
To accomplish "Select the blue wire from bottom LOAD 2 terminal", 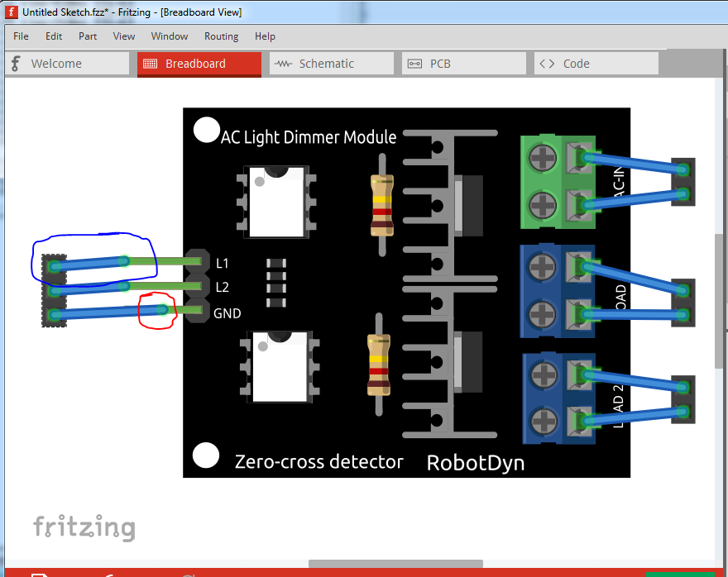I will point(635,417).
